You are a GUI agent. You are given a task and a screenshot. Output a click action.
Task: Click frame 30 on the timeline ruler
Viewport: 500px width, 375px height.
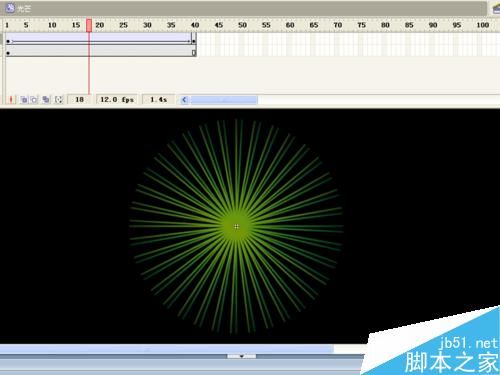coord(147,25)
